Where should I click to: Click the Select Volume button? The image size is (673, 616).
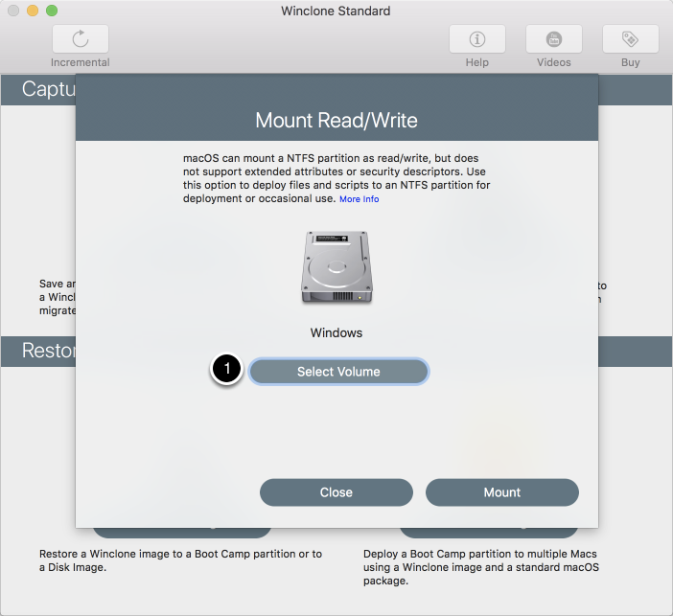click(338, 372)
